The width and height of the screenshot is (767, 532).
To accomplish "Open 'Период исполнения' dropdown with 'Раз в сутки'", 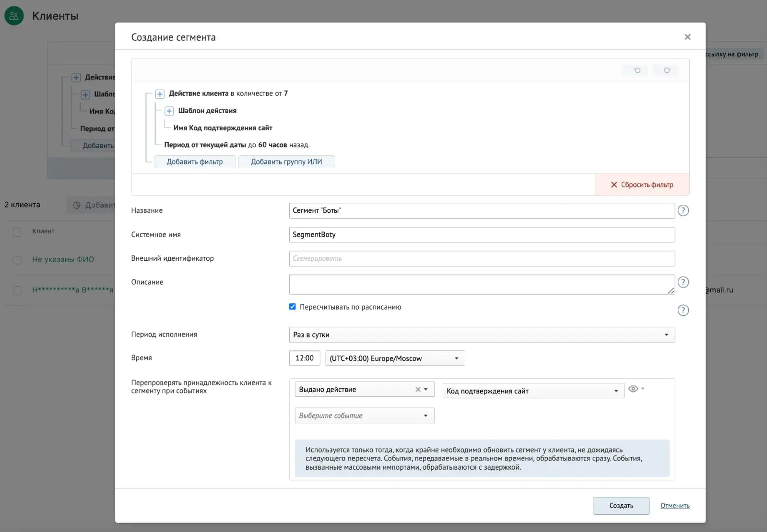I will [x=482, y=335].
